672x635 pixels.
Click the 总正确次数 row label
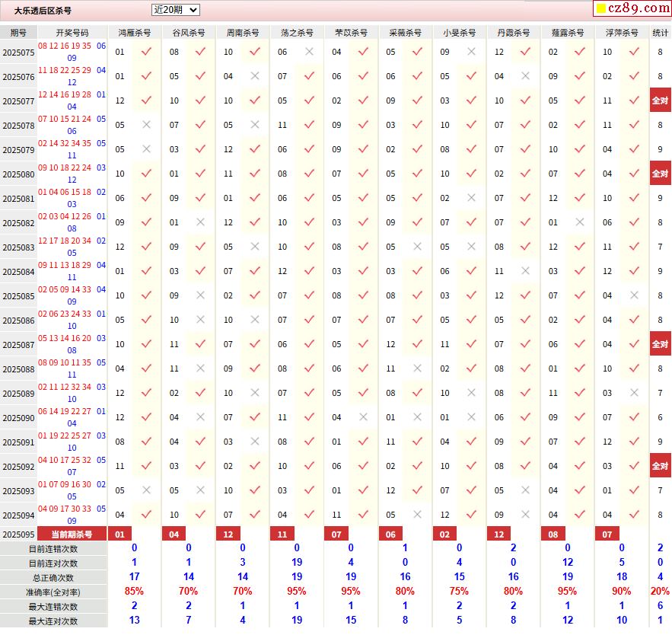point(53,578)
